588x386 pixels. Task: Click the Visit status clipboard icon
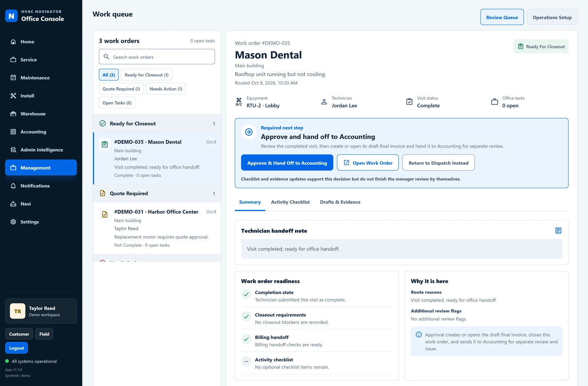pos(409,102)
